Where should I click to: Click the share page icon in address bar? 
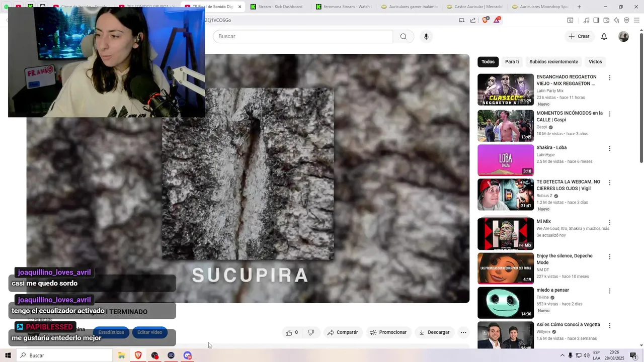tap(473, 20)
